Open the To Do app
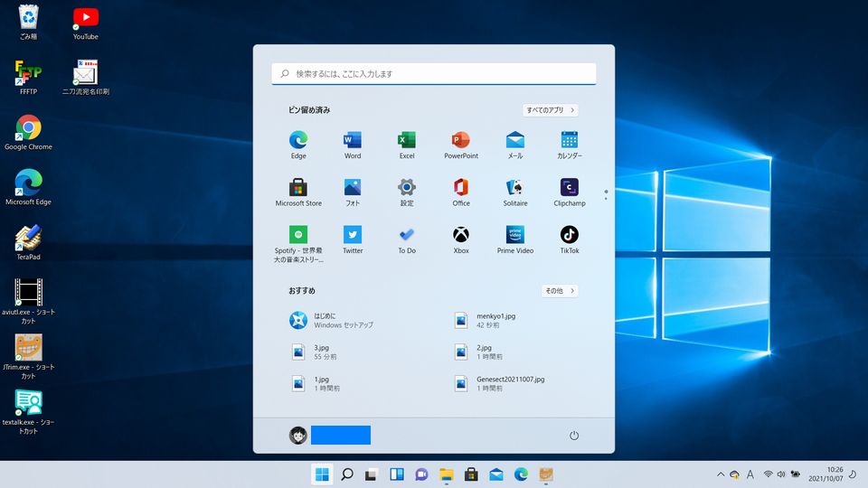Viewport: 868px width, 488px height. [407, 235]
